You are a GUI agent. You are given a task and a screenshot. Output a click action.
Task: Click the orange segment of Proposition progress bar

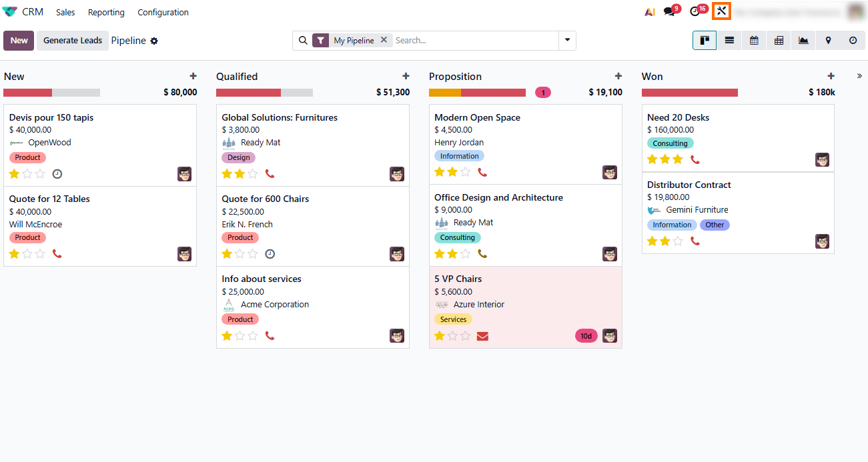pyautogui.click(x=445, y=93)
